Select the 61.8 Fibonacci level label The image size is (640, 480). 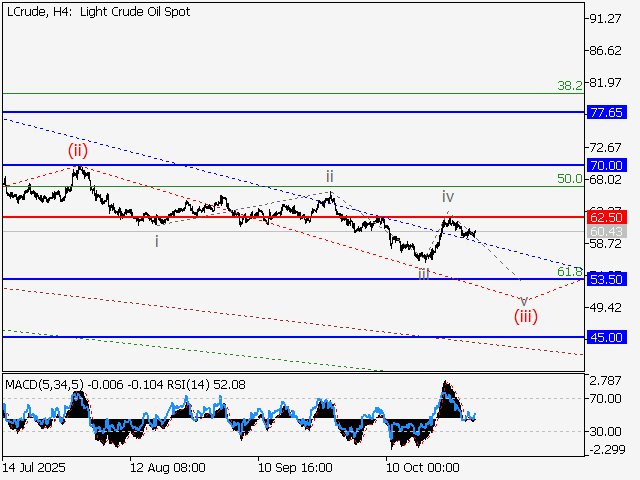click(x=569, y=271)
